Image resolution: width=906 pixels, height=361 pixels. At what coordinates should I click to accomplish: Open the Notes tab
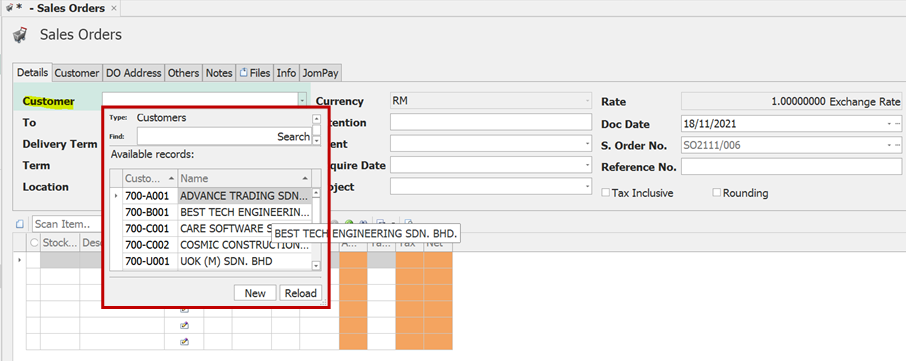pos(219,73)
